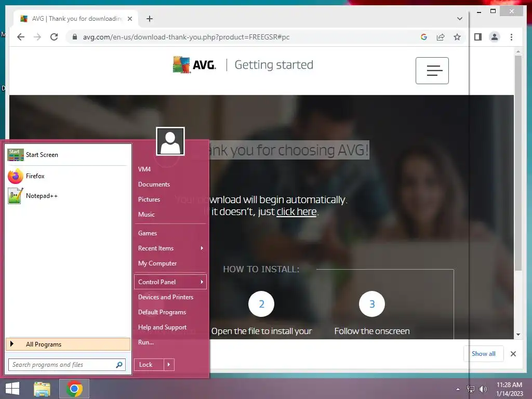Image resolution: width=532 pixels, height=399 pixels.
Task: Open My Computer
Action: pos(157,263)
